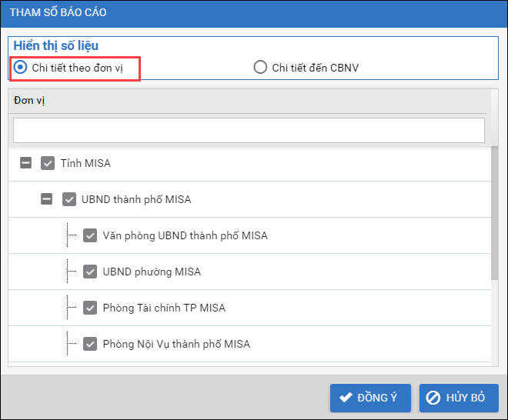Toggle the 'Văn phòng UBND thành phố MISA' checkbox
Viewport: 508px width, 420px height.
89,235
